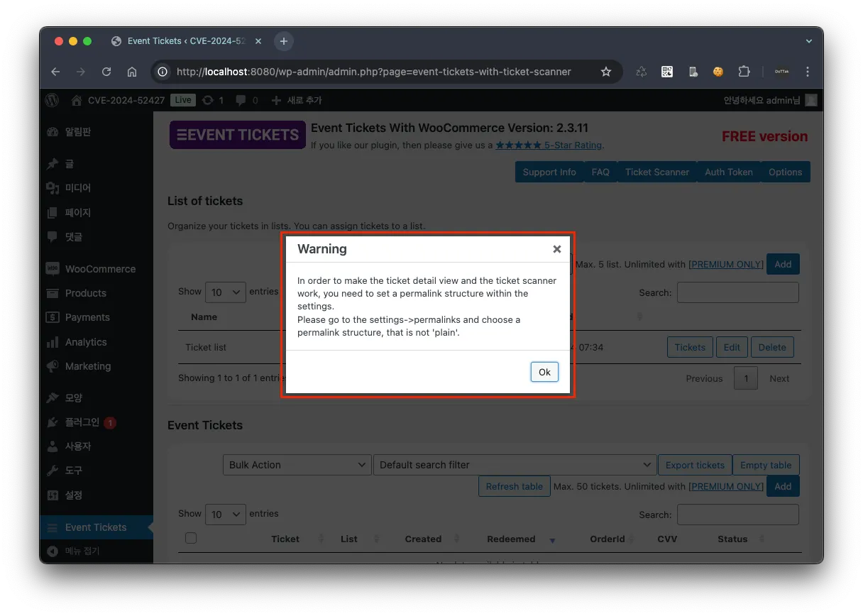Open 미디어 media menu
The width and height of the screenshot is (863, 616).
97,188
